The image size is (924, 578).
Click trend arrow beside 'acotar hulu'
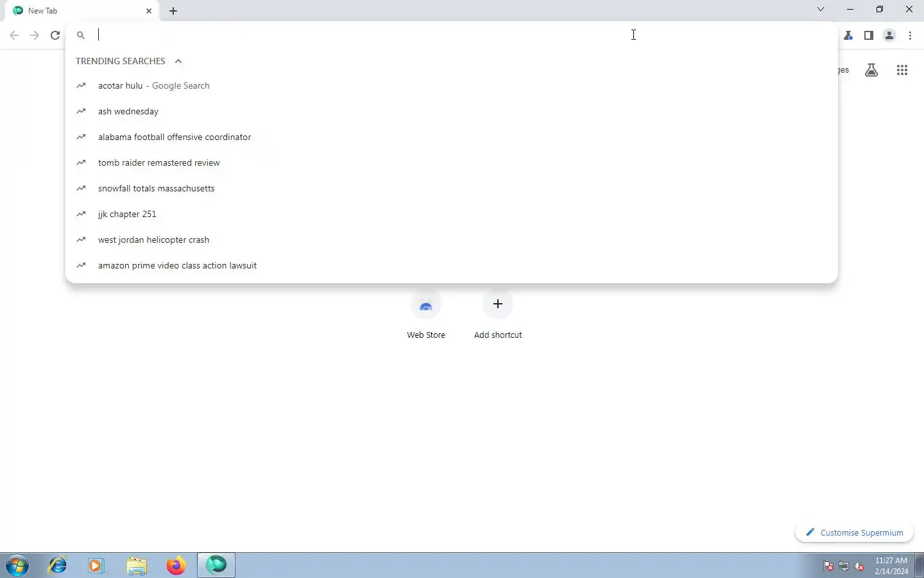[81, 85]
